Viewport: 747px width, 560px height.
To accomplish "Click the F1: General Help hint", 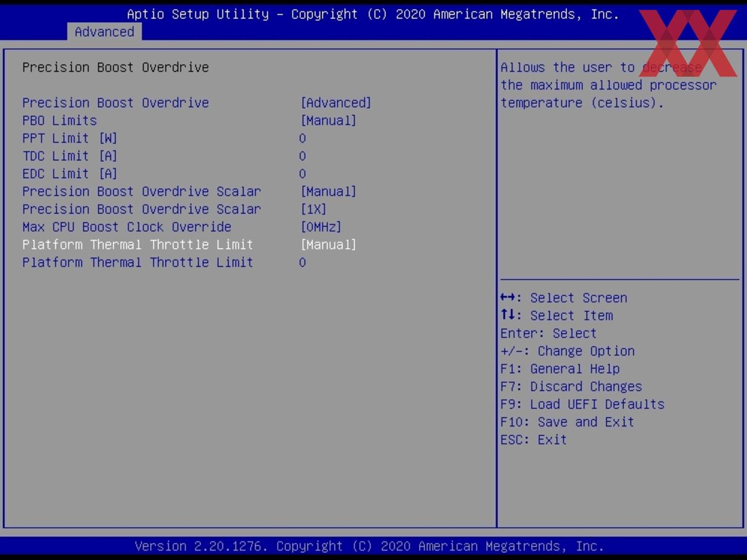I will coord(560,368).
